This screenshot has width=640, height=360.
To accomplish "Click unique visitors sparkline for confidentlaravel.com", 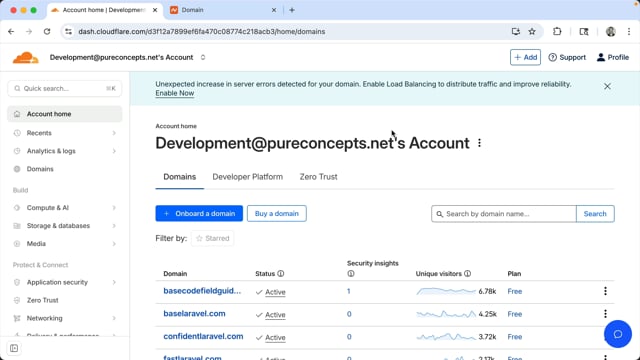I will 446,337.
